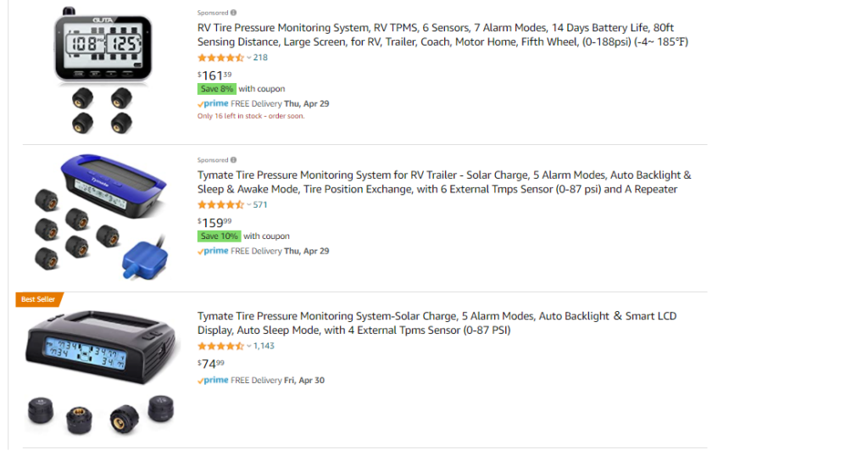Click the info icon beside second Sponsored label

pos(234,160)
